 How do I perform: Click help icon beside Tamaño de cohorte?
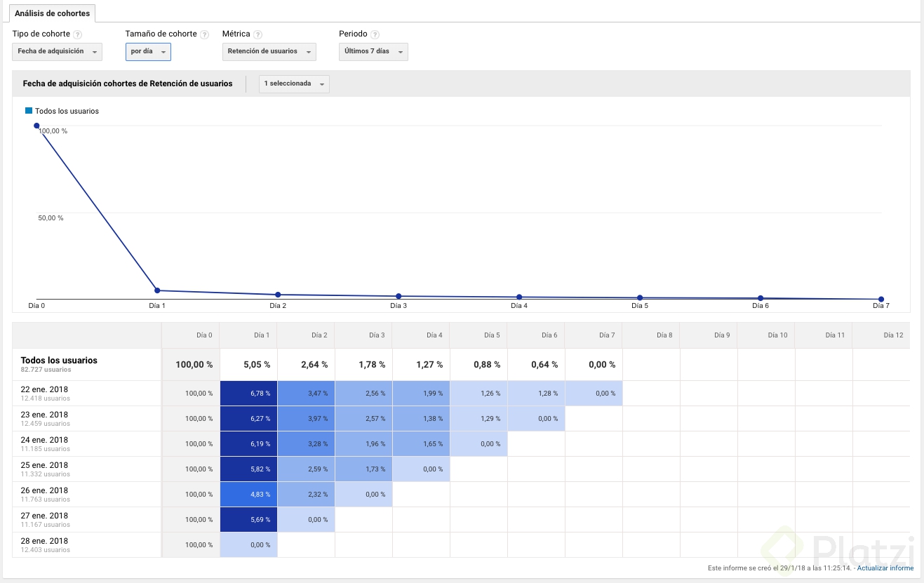[204, 34]
